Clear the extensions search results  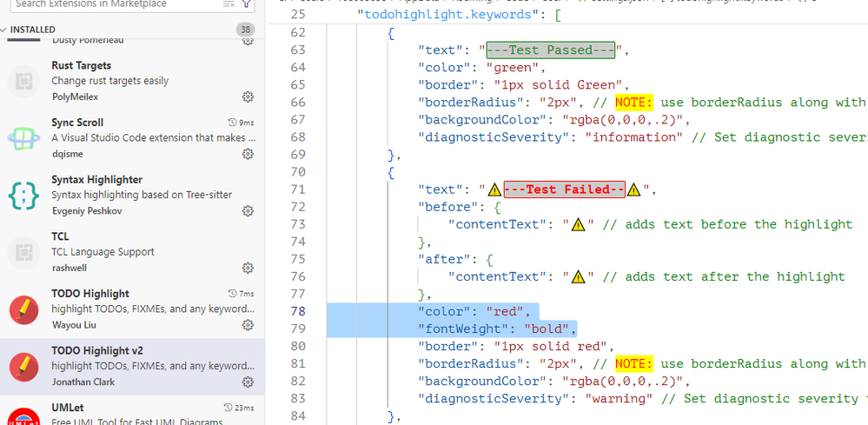pos(228,4)
